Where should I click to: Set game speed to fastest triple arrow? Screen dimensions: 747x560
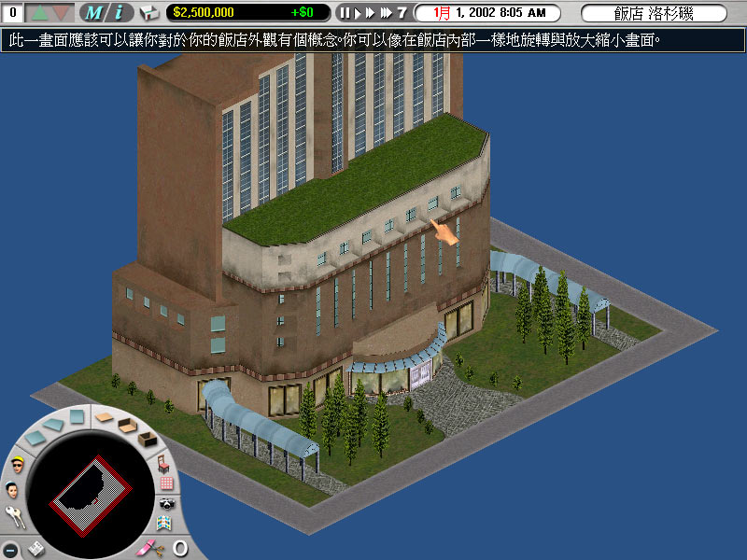pyautogui.click(x=384, y=13)
